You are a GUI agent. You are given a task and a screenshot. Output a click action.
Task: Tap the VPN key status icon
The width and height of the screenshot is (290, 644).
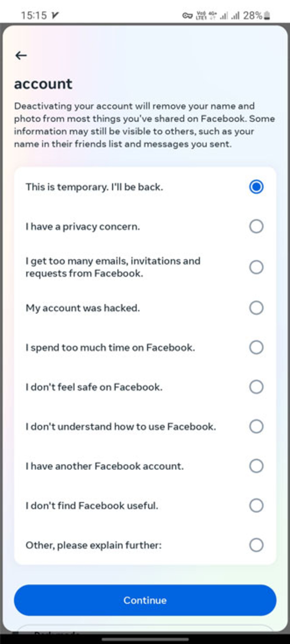187,16
